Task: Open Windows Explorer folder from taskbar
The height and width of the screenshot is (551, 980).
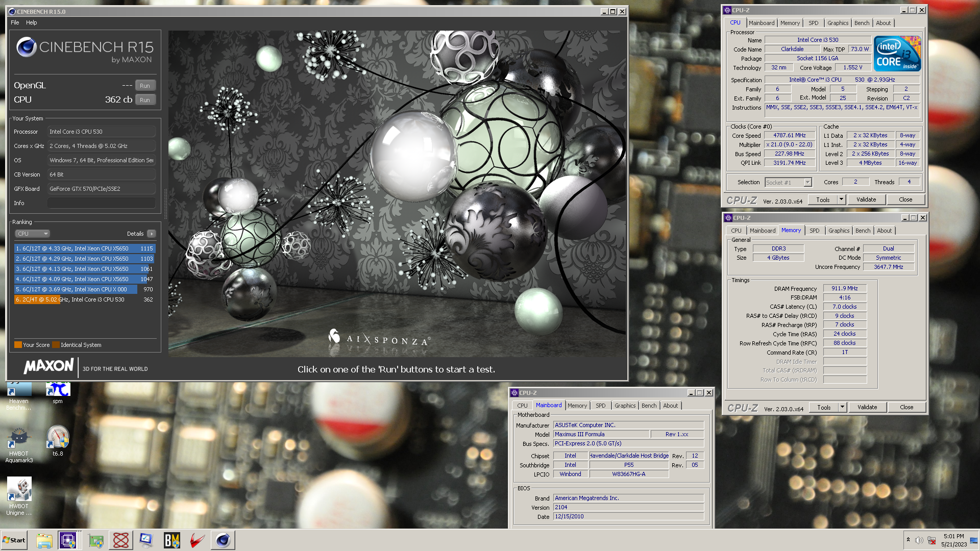Action: pos(44,540)
